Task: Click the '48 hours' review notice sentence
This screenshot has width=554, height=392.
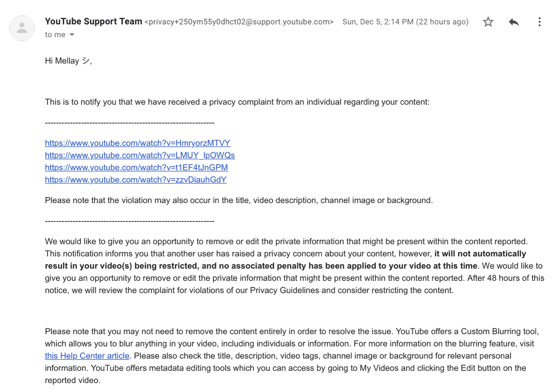Action: click(295, 284)
